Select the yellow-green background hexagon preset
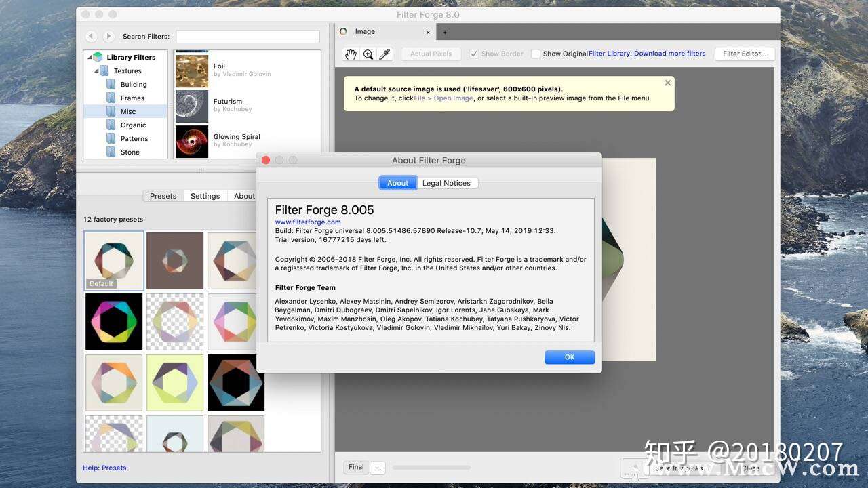The height and width of the screenshot is (488, 868). coord(175,383)
